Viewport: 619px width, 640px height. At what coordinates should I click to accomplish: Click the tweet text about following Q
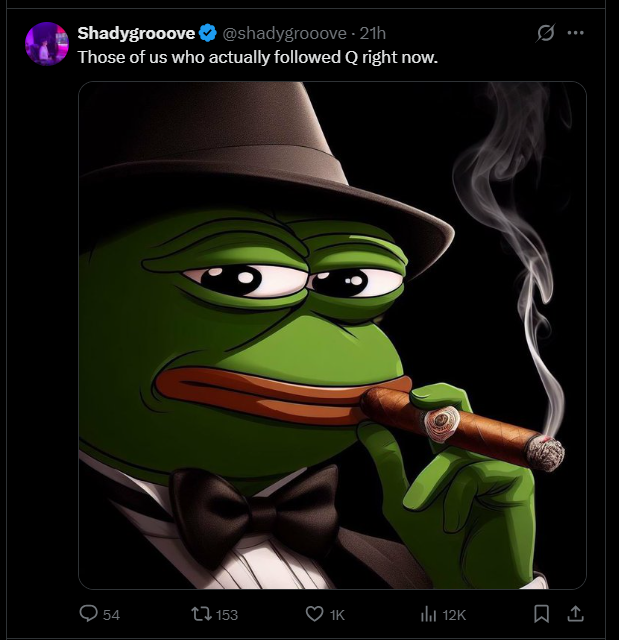click(257, 57)
